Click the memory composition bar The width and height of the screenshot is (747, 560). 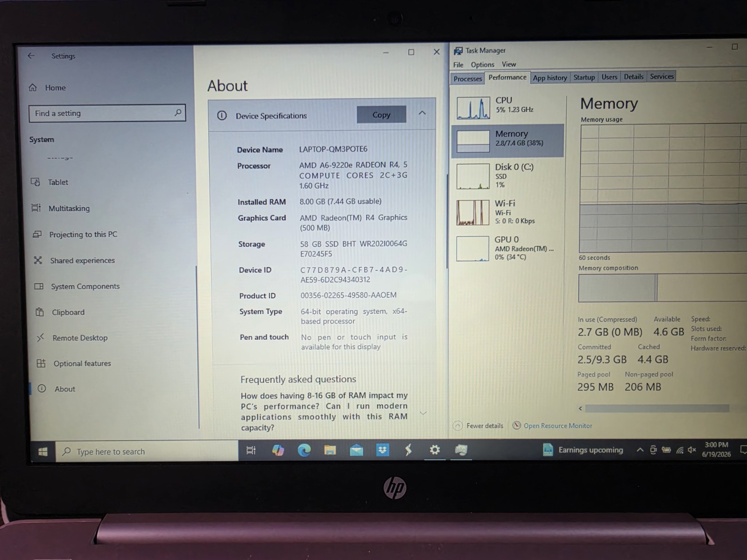(662, 288)
